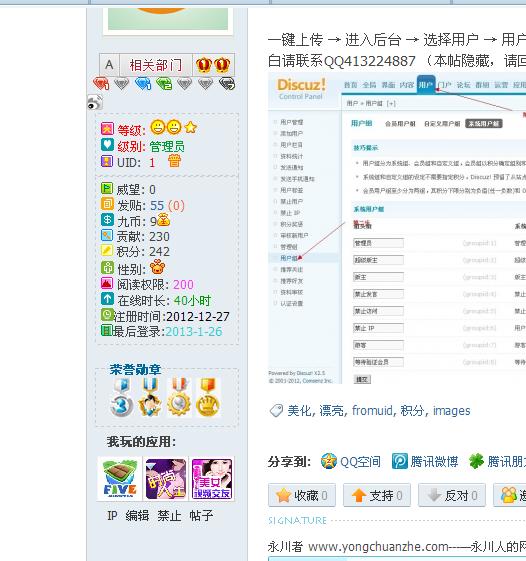Image resolution: width=526 pixels, height=561 pixels.
Task: Click the gear-shaped honor medal
Action: pos(179,397)
